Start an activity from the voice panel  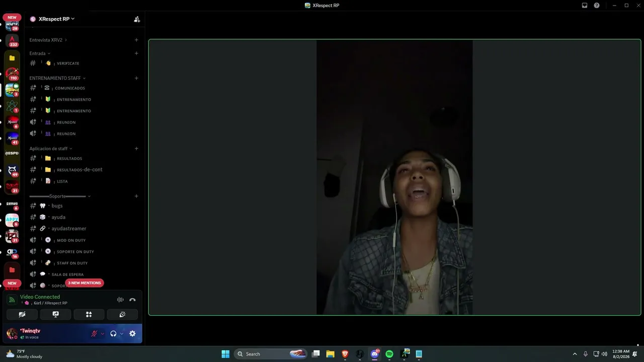(89, 314)
